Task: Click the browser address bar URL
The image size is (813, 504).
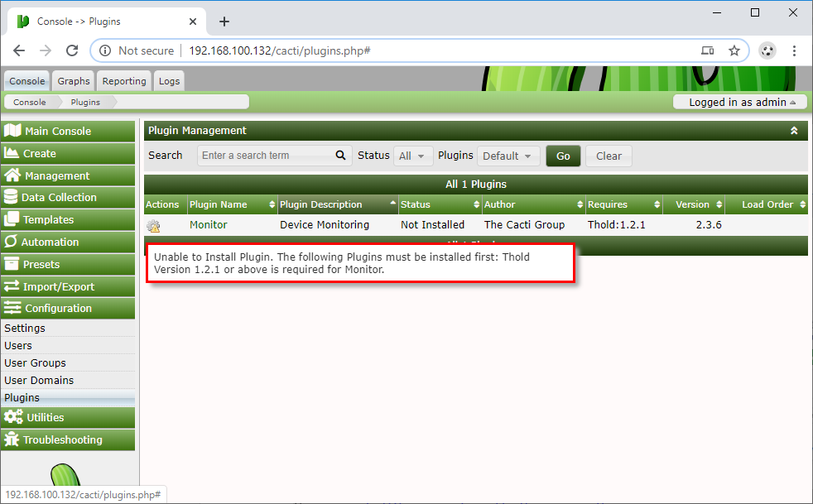Action: point(280,50)
